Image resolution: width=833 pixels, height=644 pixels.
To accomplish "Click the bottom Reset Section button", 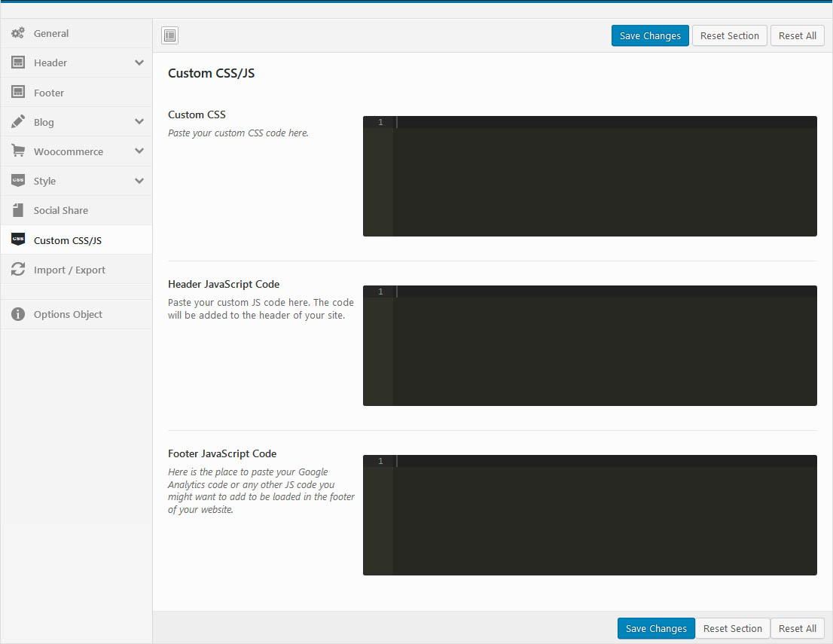I will [x=733, y=629].
